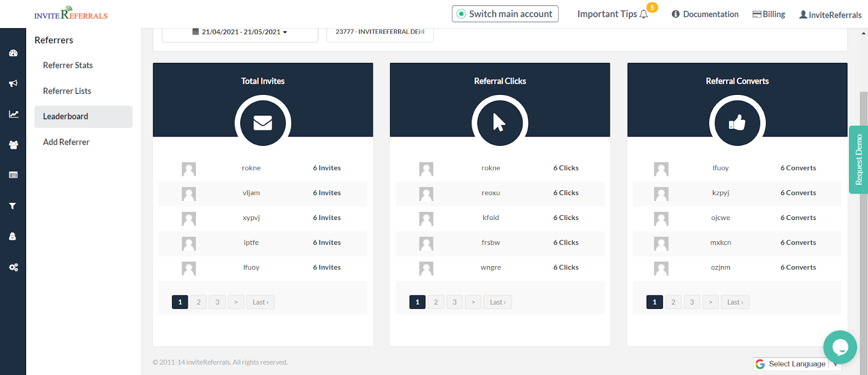868x375 pixels.
Task: Open the InviteReferrals user account menu
Action: [x=830, y=15]
